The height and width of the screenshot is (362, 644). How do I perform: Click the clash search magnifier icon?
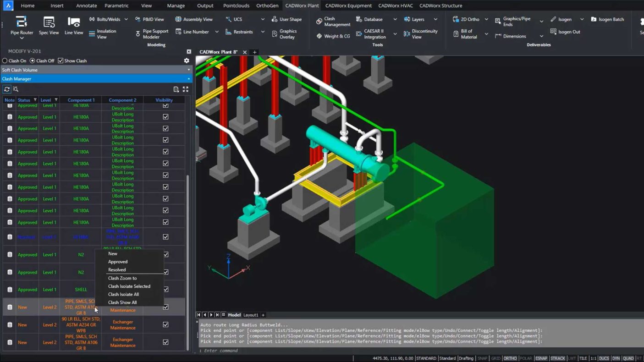pyautogui.click(x=16, y=89)
